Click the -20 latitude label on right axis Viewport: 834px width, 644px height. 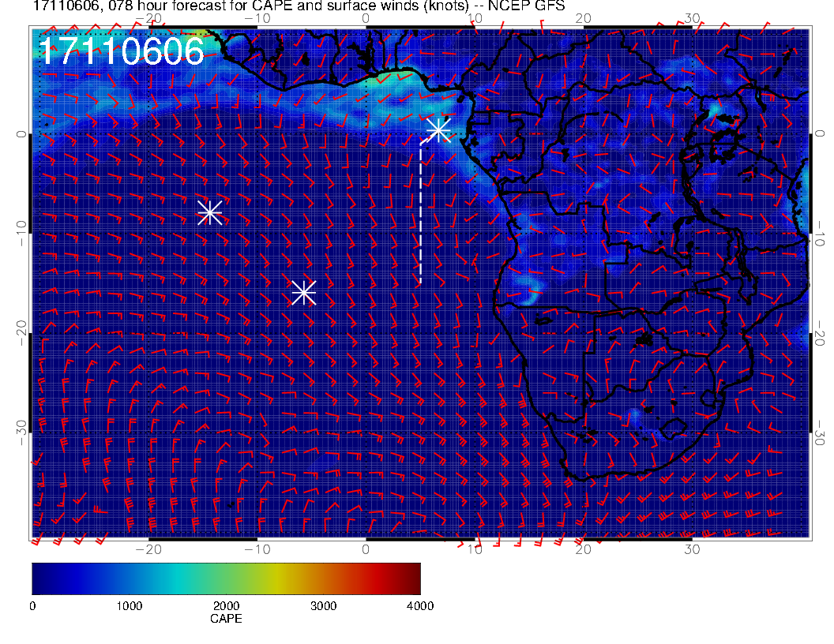click(820, 333)
